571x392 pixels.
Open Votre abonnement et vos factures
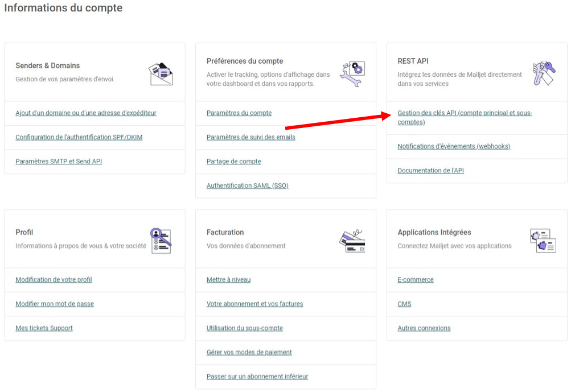(x=255, y=304)
